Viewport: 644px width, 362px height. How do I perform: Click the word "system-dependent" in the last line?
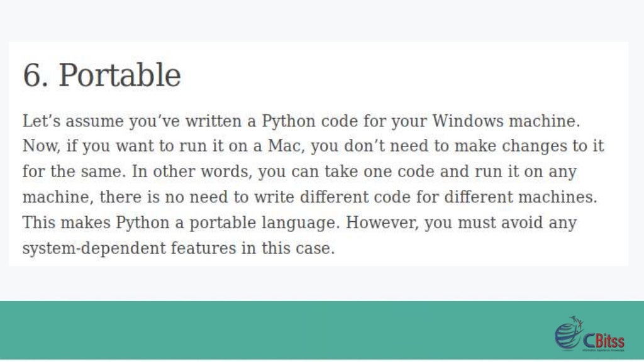(x=94, y=248)
